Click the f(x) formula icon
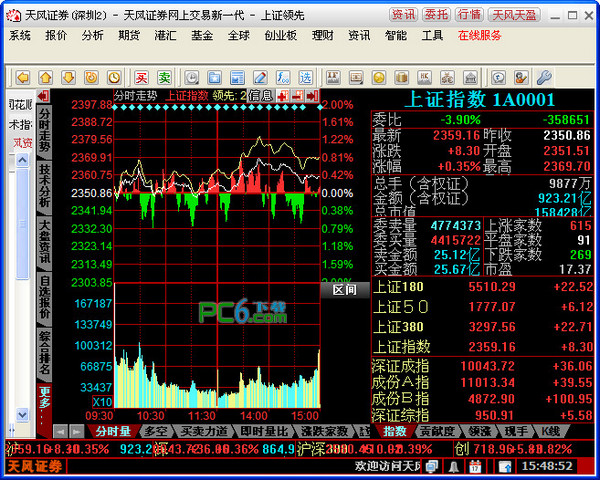 (x=283, y=78)
